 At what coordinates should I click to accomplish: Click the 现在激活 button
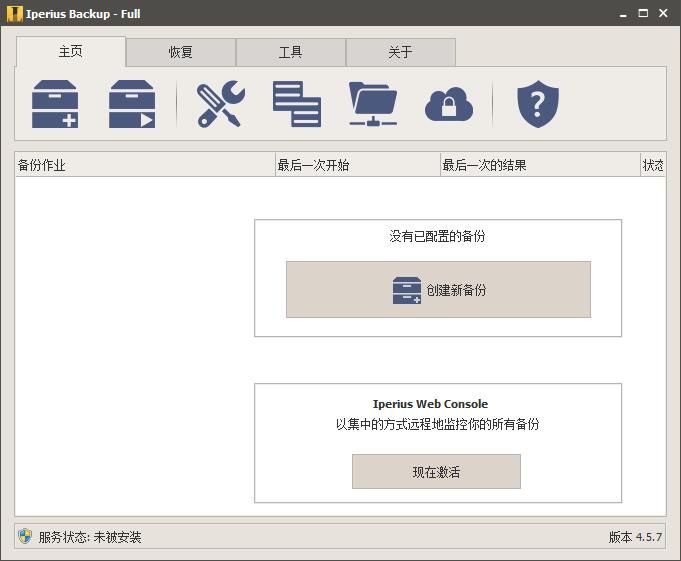(436, 472)
